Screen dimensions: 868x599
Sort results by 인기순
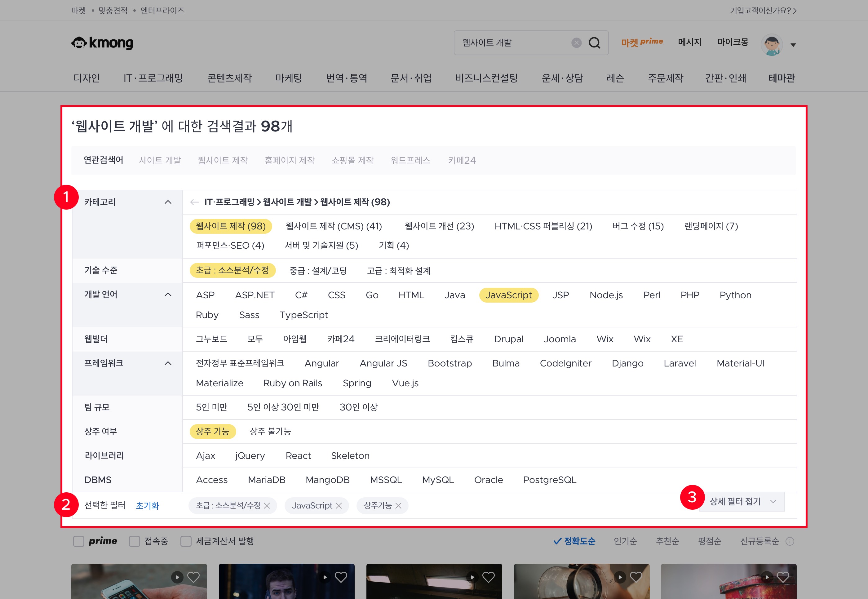point(625,541)
